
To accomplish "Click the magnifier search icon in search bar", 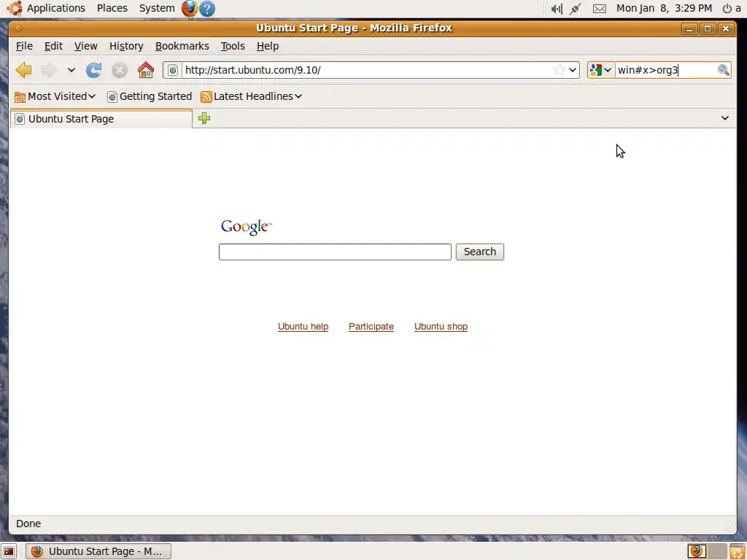I will click(723, 70).
